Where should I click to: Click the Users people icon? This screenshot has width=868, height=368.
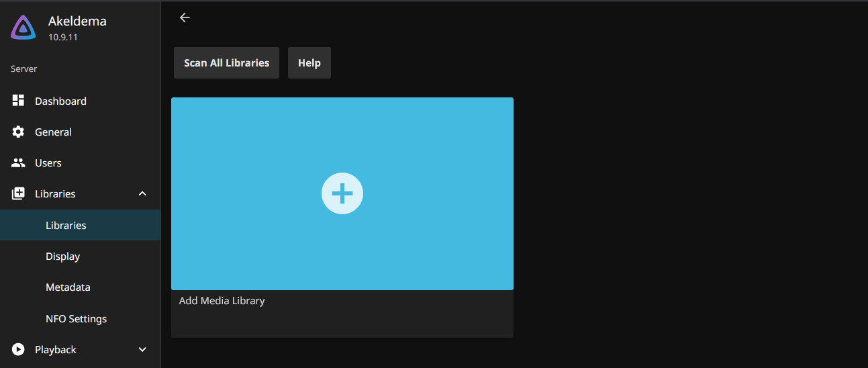pos(18,163)
